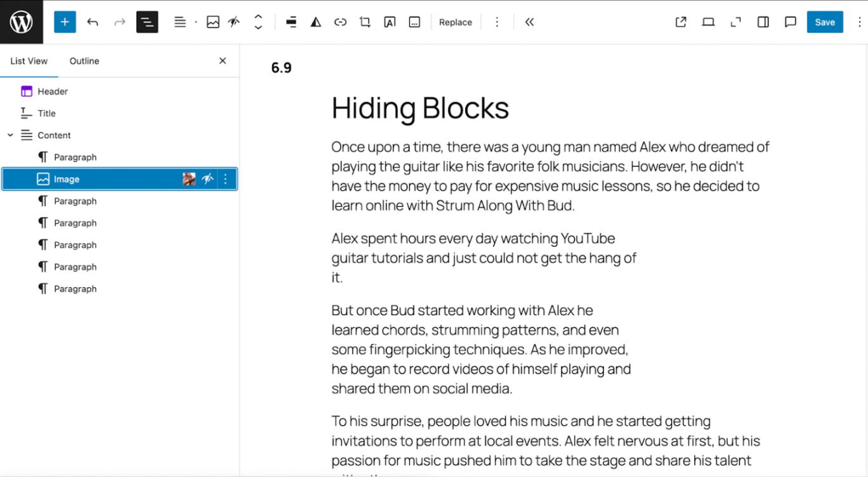The image size is (868, 477).
Task: Open the image alignment dropdown
Action: pos(291,22)
